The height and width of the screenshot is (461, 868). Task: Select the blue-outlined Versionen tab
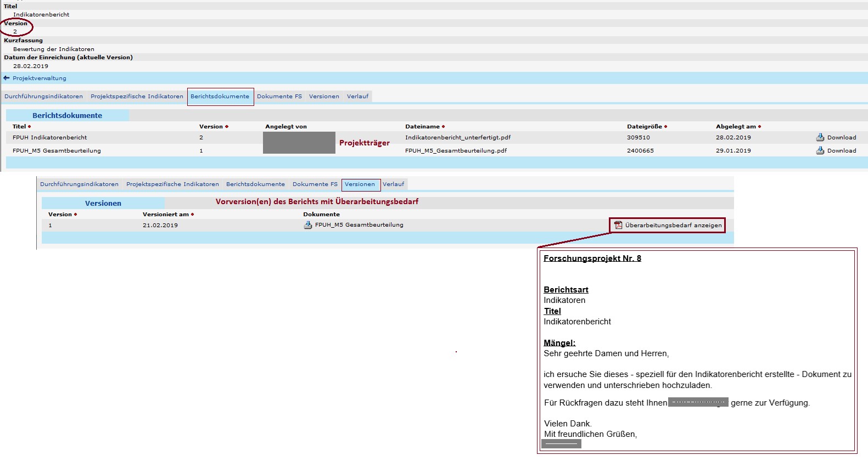[x=360, y=184]
